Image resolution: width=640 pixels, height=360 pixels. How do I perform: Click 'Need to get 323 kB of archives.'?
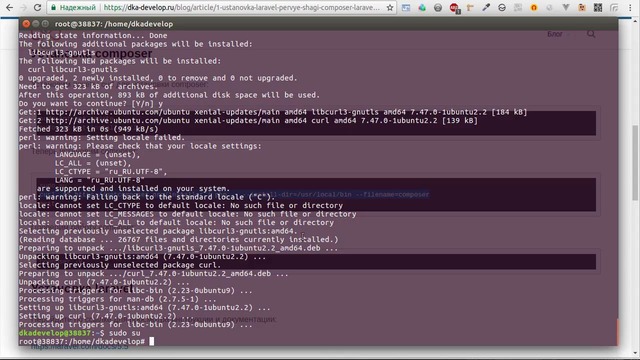click(x=88, y=87)
